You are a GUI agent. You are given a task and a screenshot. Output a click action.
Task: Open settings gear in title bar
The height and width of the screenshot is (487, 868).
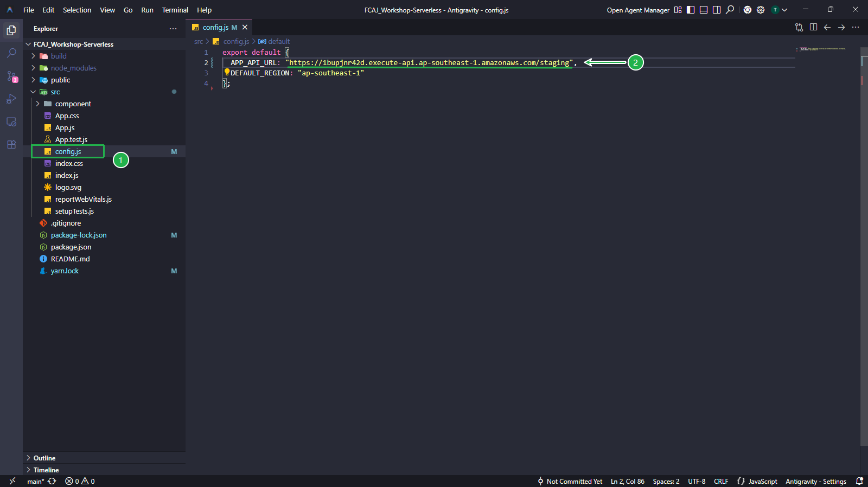click(x=761, y=10)
